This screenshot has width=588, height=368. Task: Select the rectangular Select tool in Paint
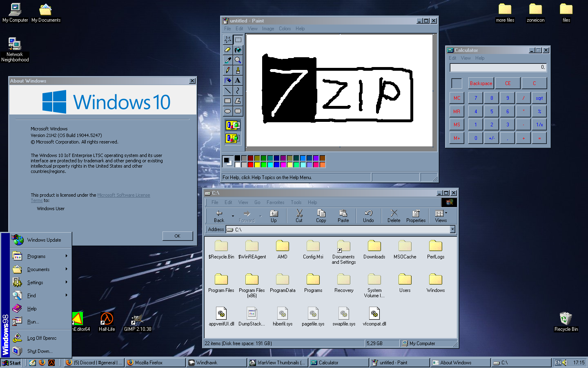pyautogui.click(x=238, y=40)
